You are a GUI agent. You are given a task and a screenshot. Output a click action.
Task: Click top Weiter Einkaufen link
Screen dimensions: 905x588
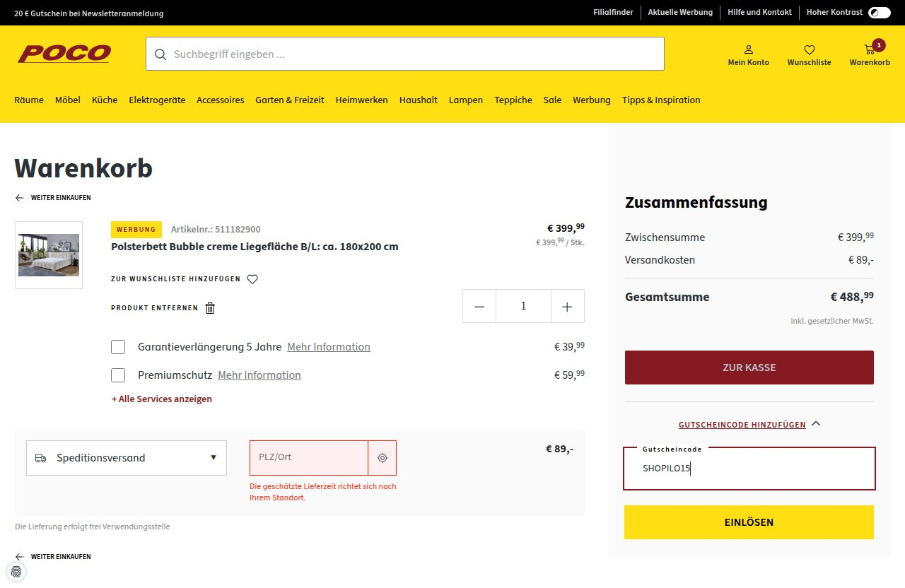tap(61, 198)
